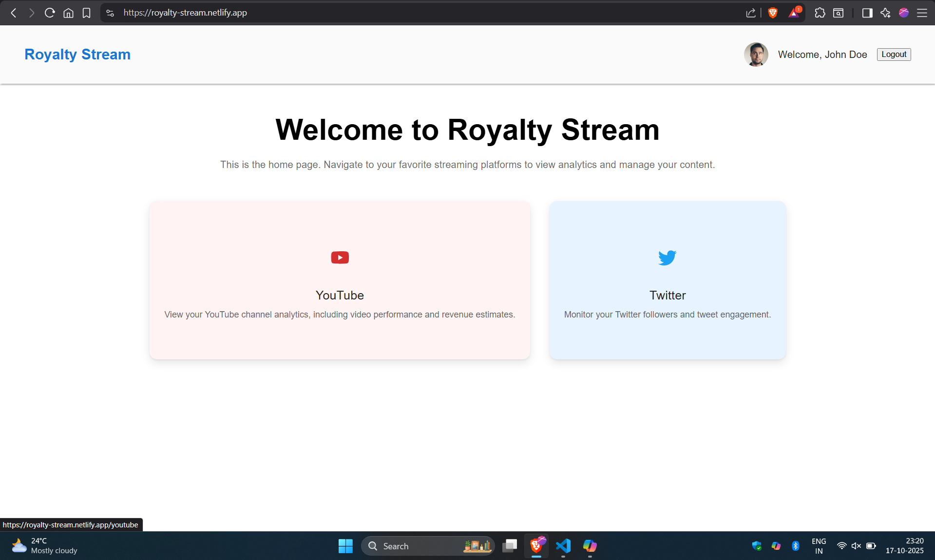Open Visual Studio Code from taskbar
Image resolution: width=935 pixels, height=560 pixels.
[x=563, y=546]
